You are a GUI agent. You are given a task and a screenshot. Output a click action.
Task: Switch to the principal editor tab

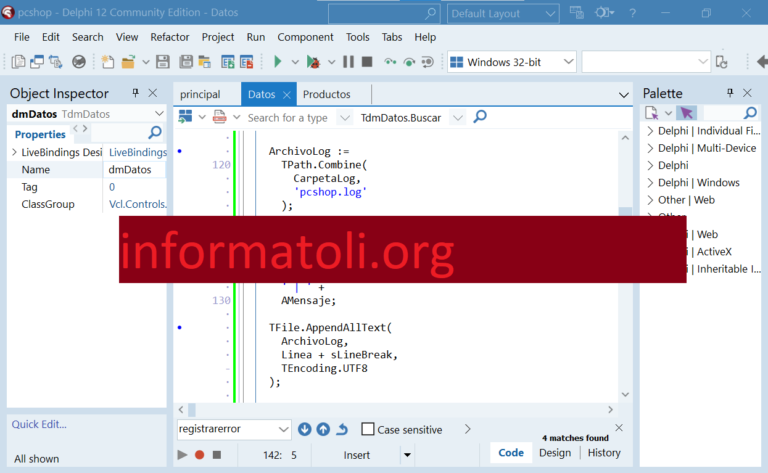point(200,94)
